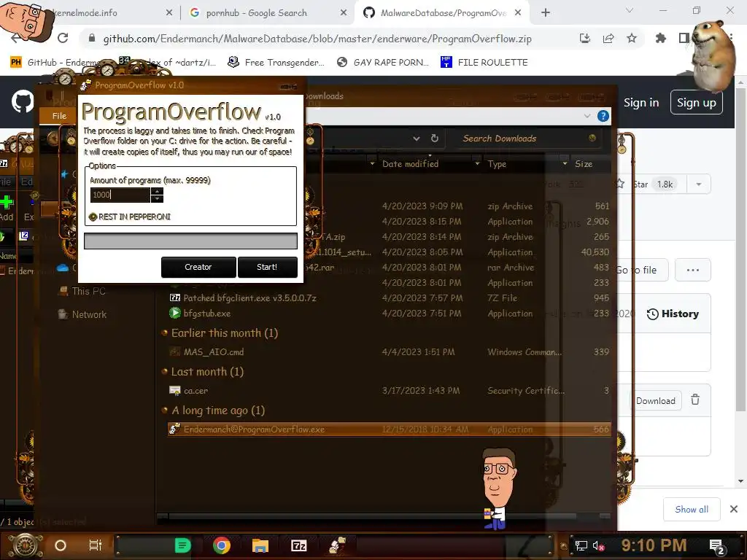Screen dimensions: 747x560
Task: Click the network tray icon
Action: 581,546
